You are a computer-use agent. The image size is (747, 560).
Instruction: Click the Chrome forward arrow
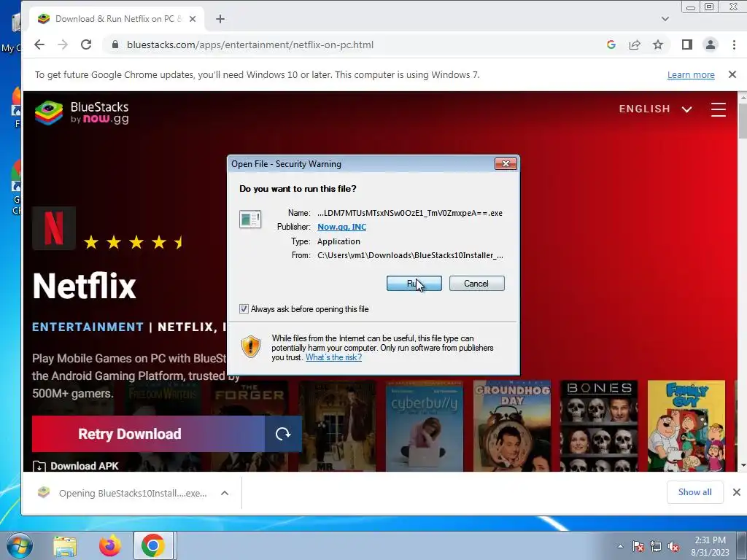tap(63, 44)
